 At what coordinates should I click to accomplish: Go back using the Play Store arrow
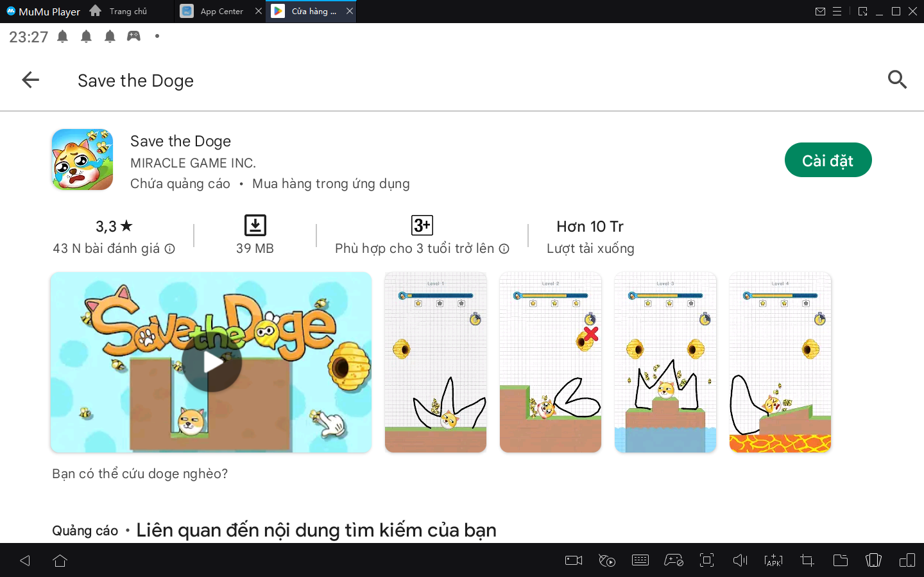click(30, 80)
